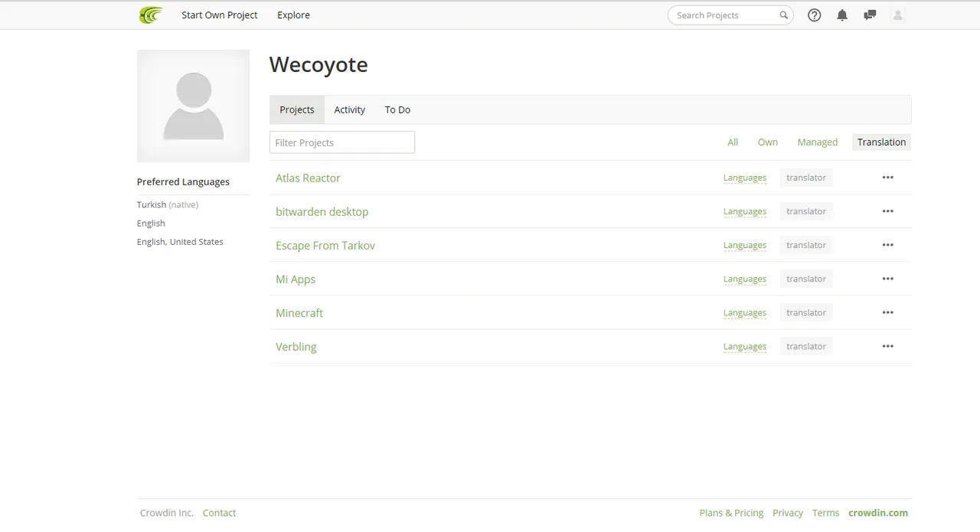Viewport: 980px width, 532px height.
Task: Click translator badge for Atlas Reactor
Action: click(x=806, y=178)
